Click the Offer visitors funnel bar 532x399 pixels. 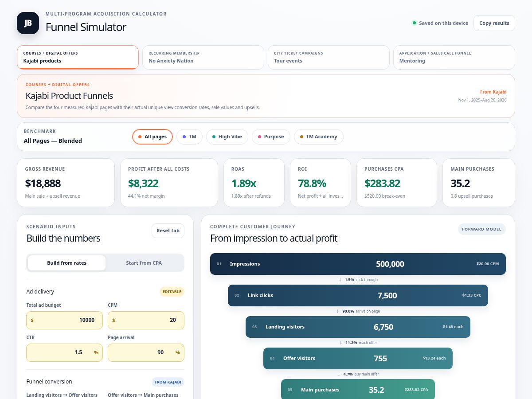[358, 358]
